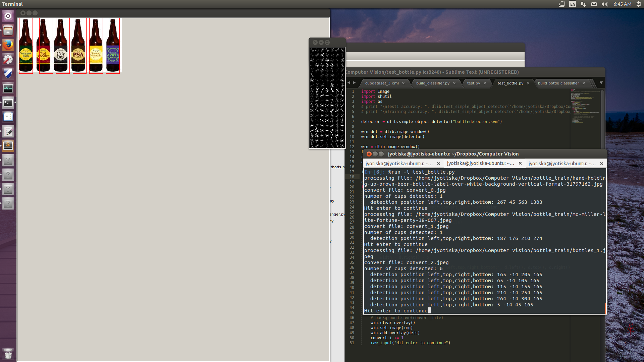The width and height of the screenshot is (644, 362).
Task: Switch to the build_classifier.py tab
Action: click(432, 83)
